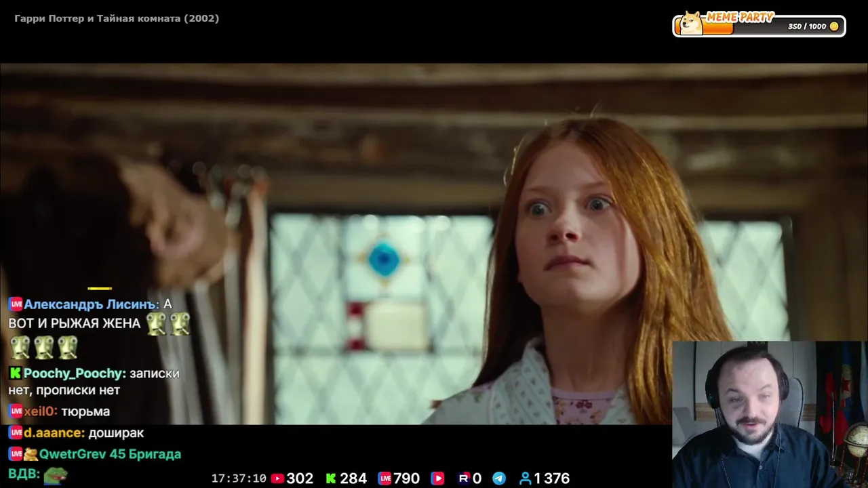Click the green Kick viewer count icon
The height and width of the screenshot is (488, 868).
click(331, 479)
